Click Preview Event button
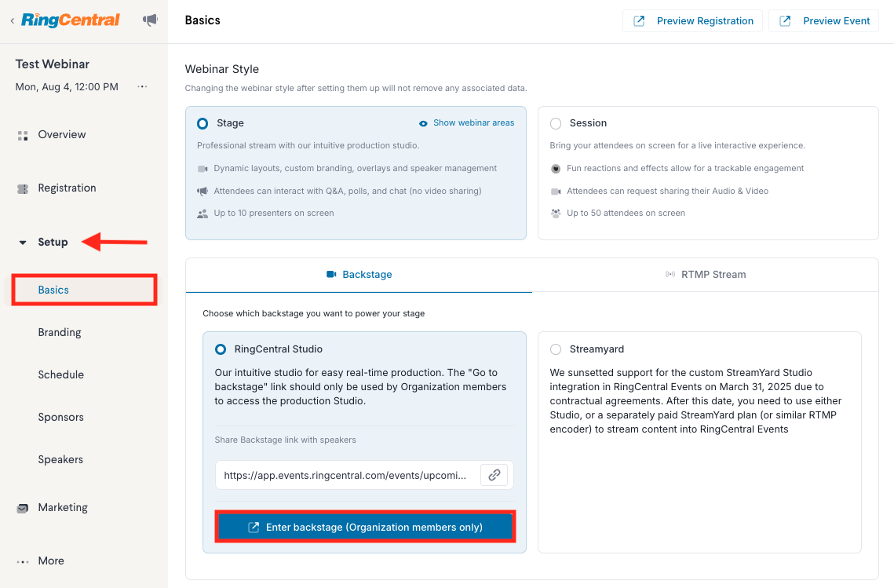Viewport: 894px width, 588px height. click(x=823, y=21)
